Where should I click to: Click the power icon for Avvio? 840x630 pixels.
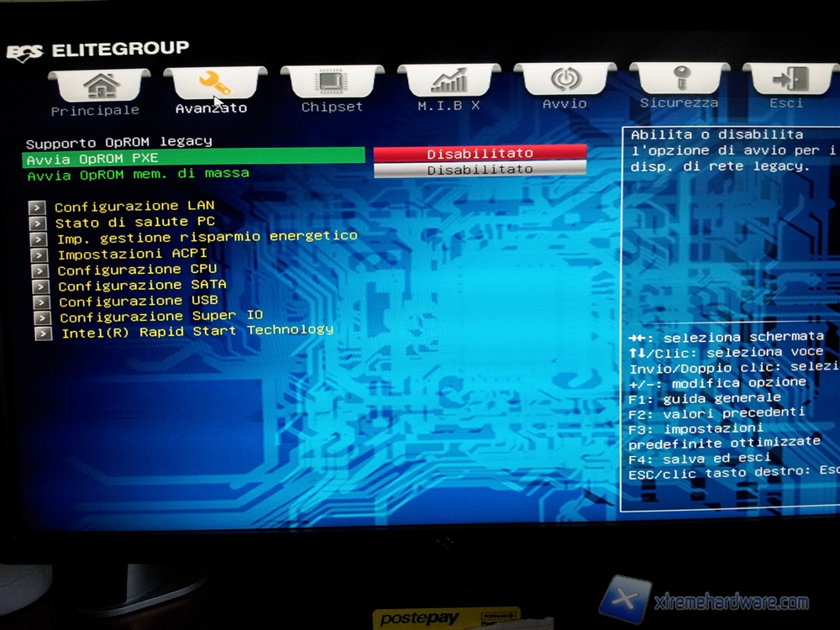(x=564, y=80)
